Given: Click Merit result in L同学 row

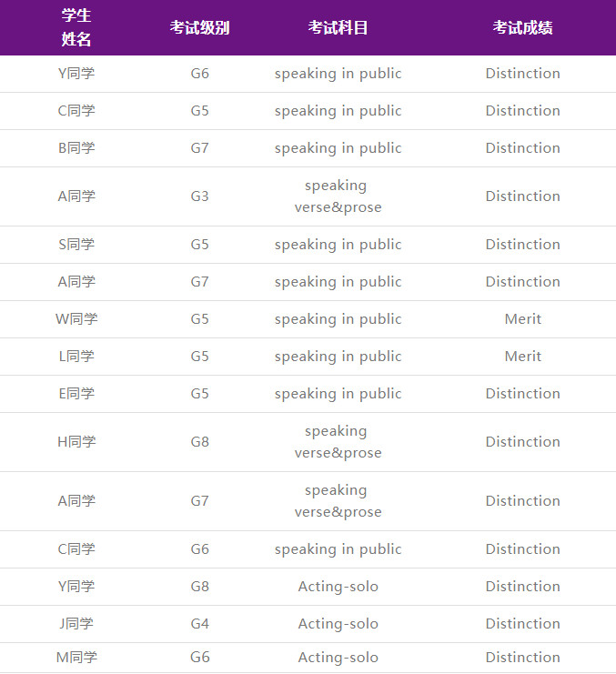Looking at the screenshot, I should click(522, 357).
